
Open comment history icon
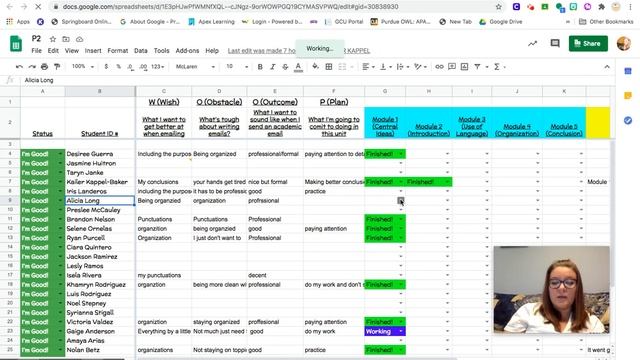tap(555, 43)
